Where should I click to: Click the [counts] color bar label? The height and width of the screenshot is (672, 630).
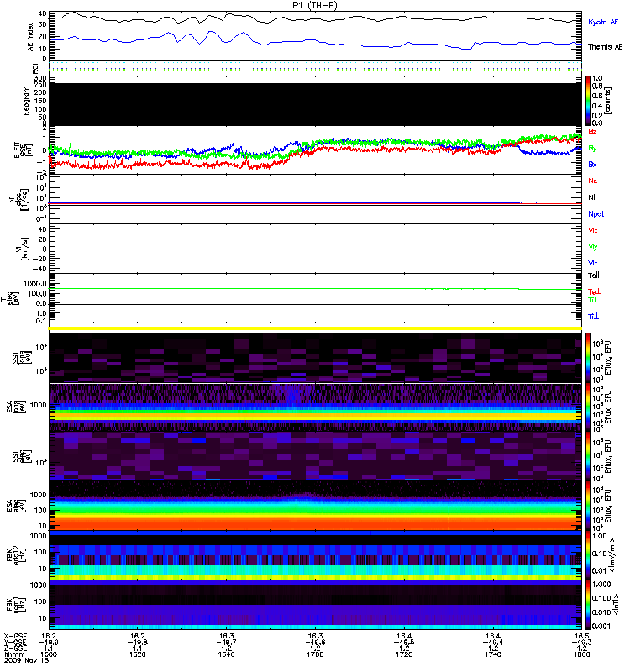tap(608, 101)
